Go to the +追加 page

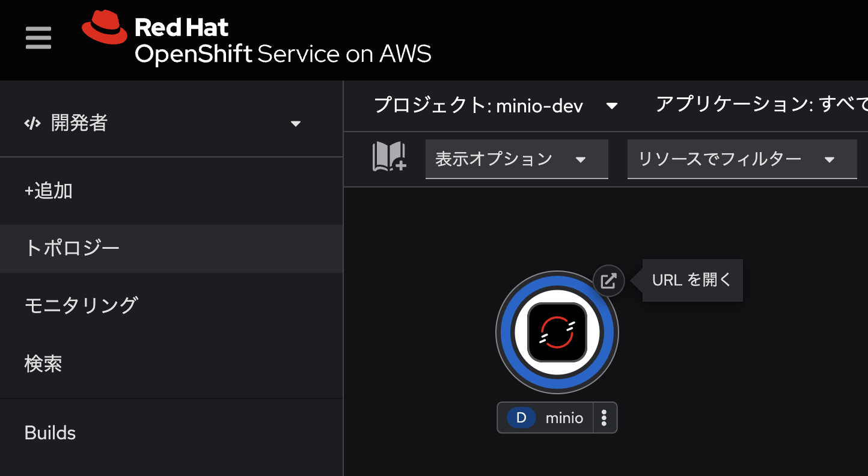click(49, 191)
